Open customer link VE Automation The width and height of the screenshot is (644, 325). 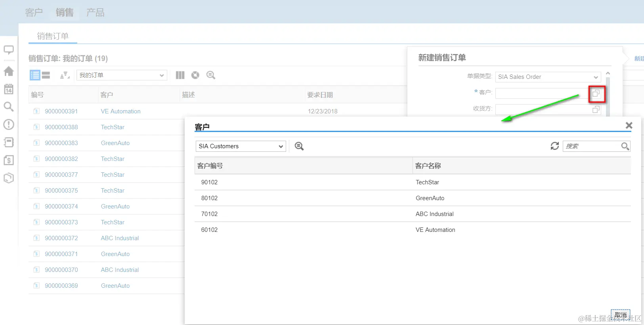click(x=120, y=111)
